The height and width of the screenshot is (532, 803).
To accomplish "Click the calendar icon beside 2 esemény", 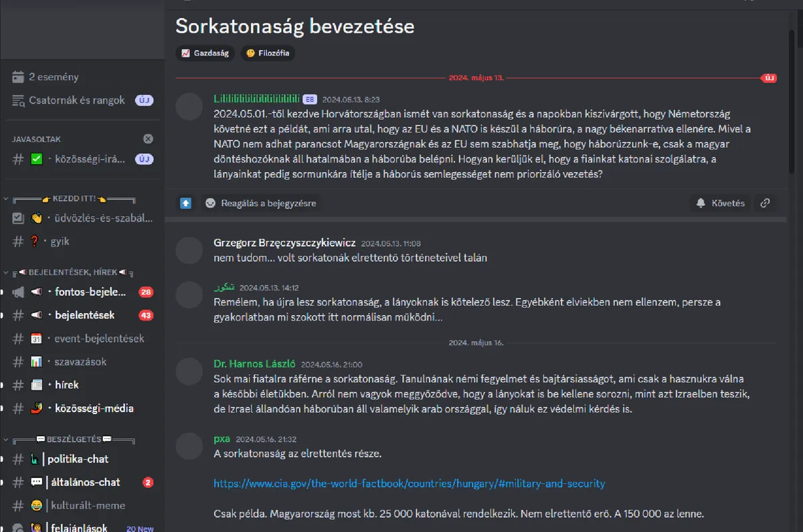I will (18, 77).
